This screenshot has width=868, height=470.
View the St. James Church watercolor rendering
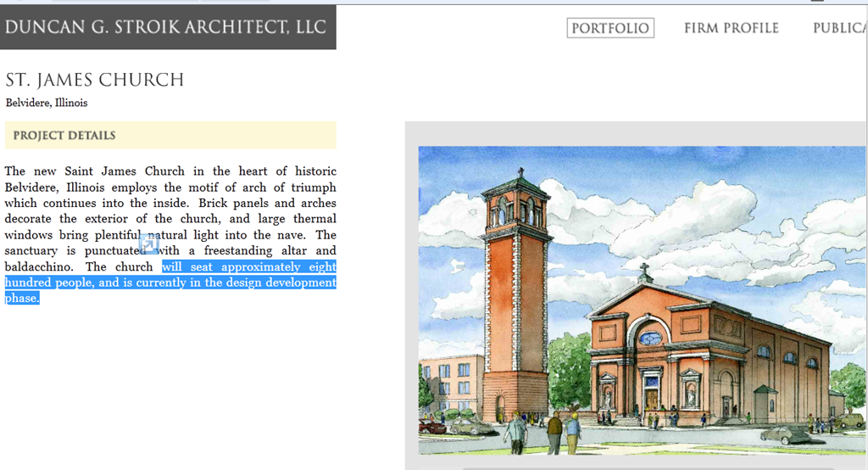642,299
